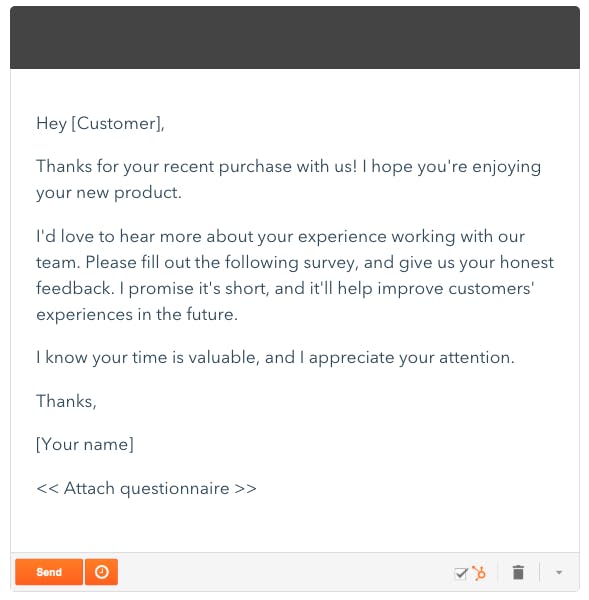Click the experiences in the future line
The height and width of the screenshot is (600, 589).
(137, 315)
